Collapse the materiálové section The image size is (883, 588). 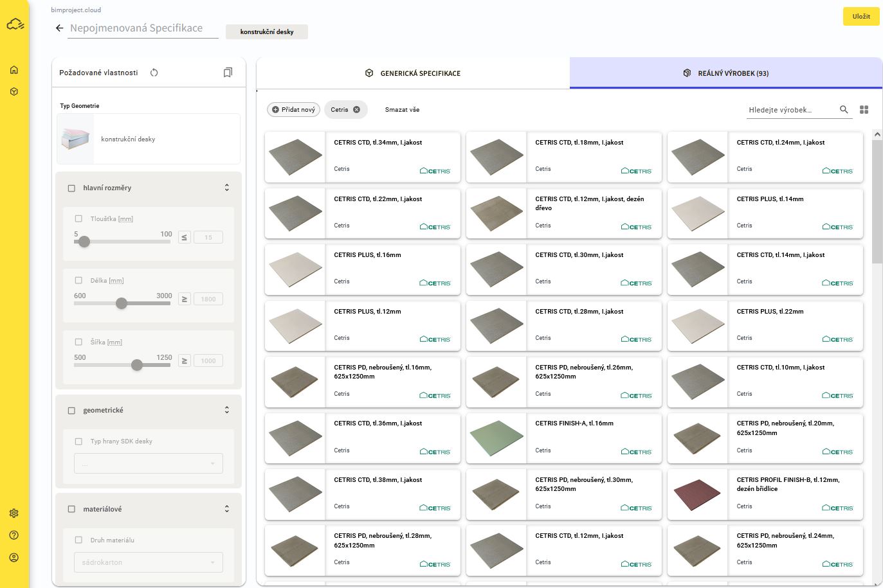coord(226,509)
